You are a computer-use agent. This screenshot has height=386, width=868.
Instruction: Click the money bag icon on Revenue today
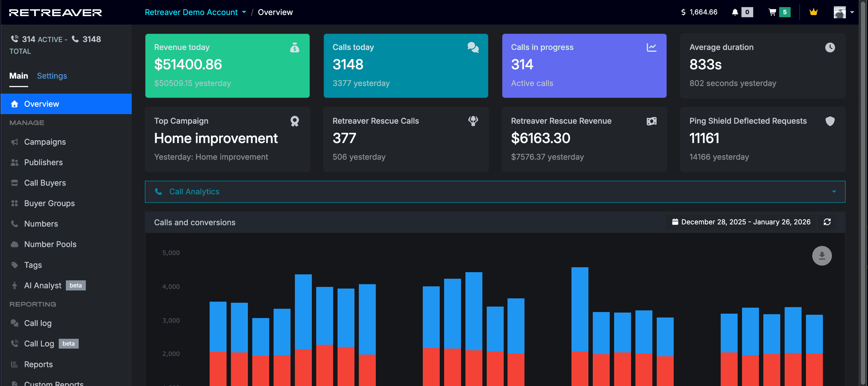coord(295,48)
